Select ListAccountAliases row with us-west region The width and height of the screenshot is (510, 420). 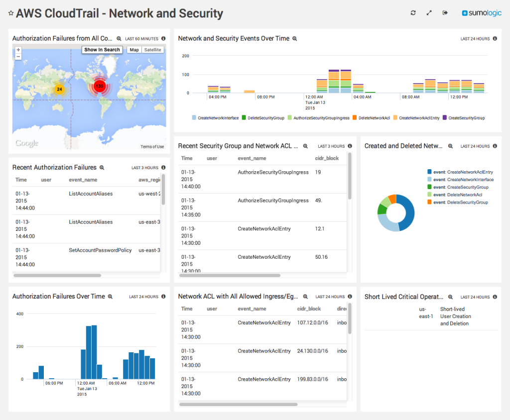tap(86, 201)
